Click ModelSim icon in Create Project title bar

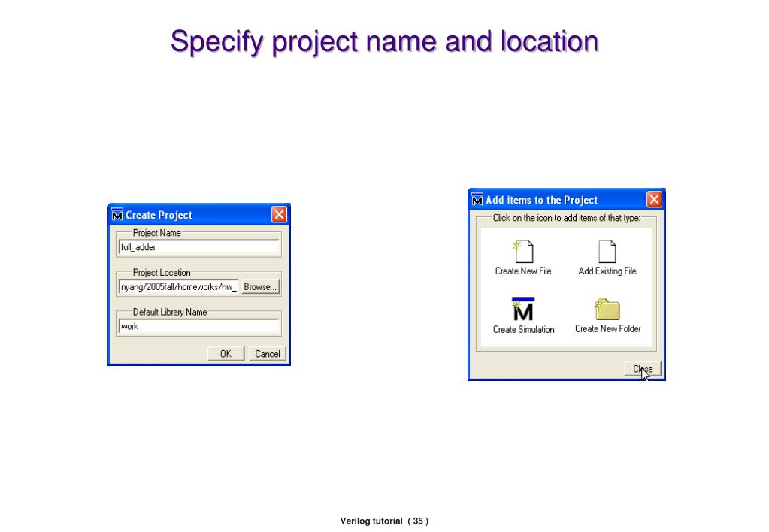click(117, 215)
